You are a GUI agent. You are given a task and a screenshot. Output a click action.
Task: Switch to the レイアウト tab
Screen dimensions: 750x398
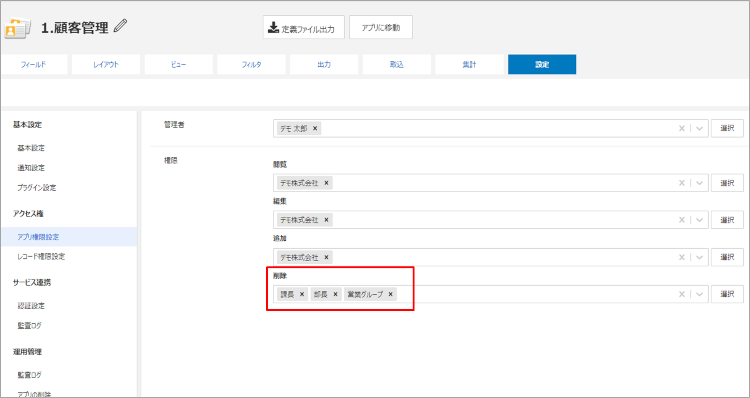click(x=106, y=65)
